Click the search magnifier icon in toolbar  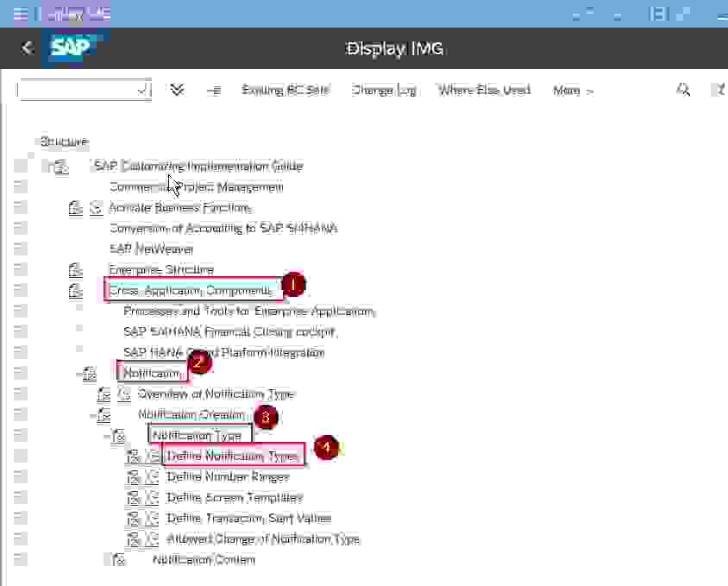coord(683,90)
